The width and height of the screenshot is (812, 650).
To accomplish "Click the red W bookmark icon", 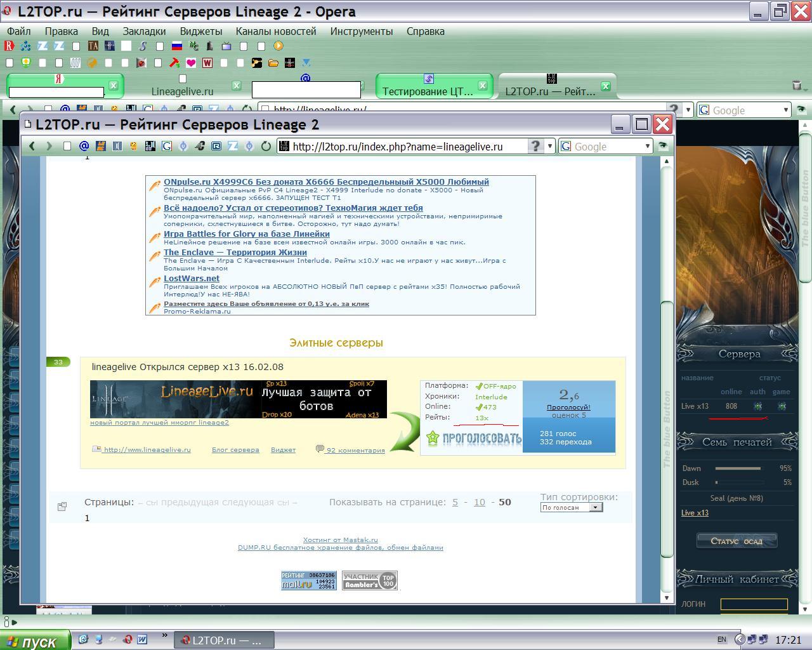I will point(207,62).
